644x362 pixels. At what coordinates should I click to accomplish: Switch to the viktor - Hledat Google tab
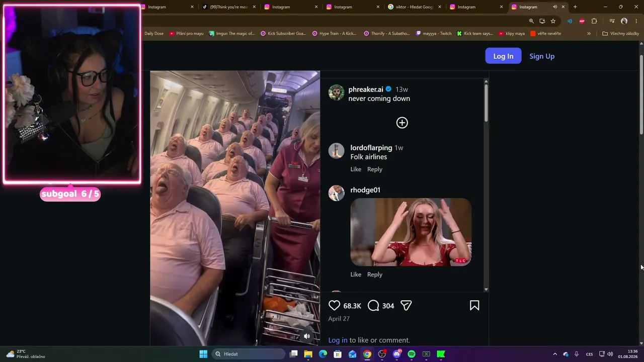coord(415,7)
